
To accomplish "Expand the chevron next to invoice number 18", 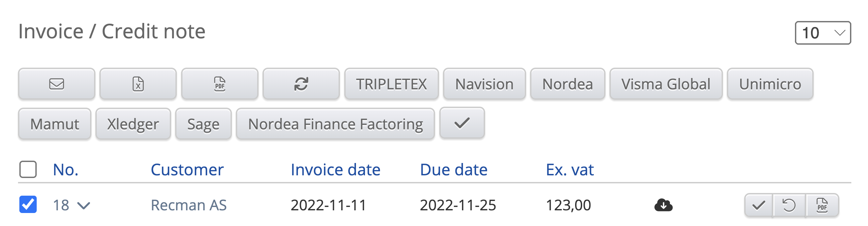I will tap(84, 205).
